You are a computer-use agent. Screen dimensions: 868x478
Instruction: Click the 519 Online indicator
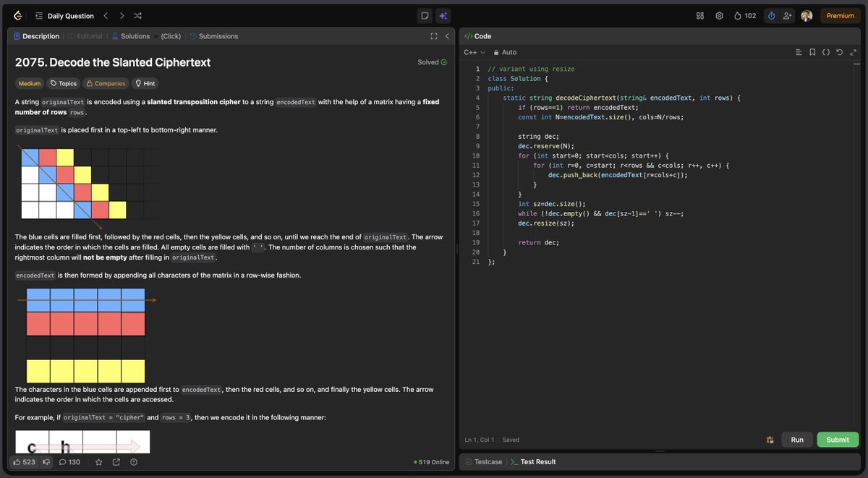tap(431, 462)
